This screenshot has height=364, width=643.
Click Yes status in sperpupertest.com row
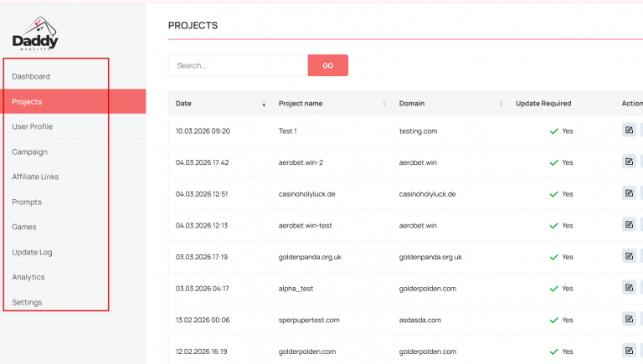561,320
